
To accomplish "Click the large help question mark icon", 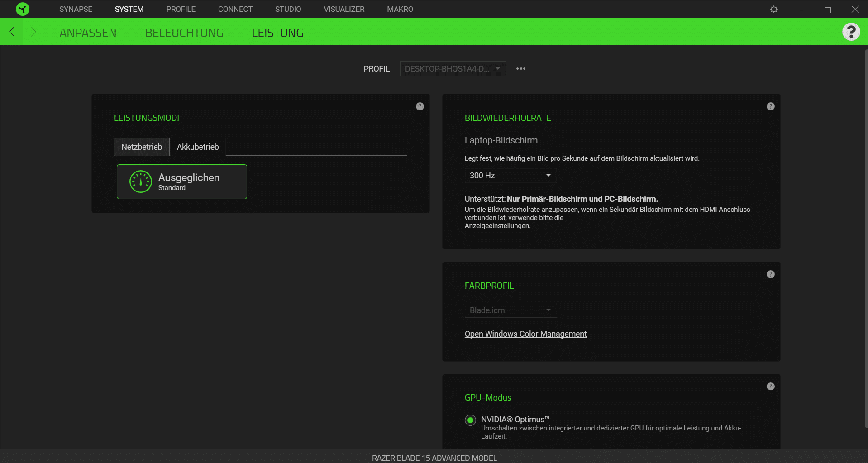I will pos(851,32).
